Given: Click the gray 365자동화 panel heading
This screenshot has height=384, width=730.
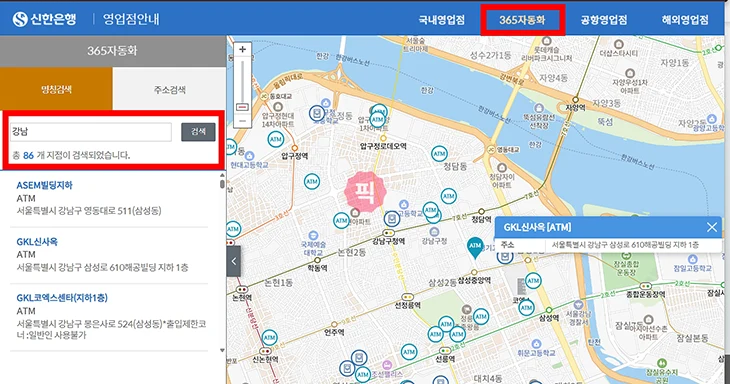Looking at the screenshot, I should 113,51.
